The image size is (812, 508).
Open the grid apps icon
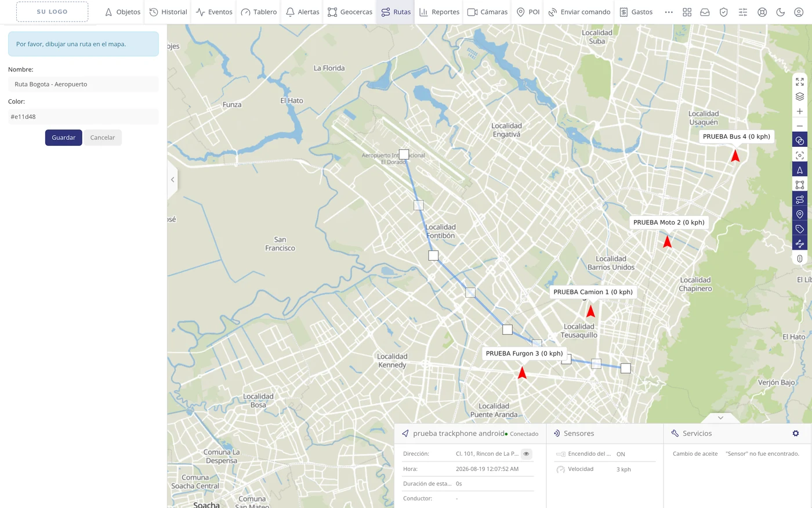[x=687, y=12]
